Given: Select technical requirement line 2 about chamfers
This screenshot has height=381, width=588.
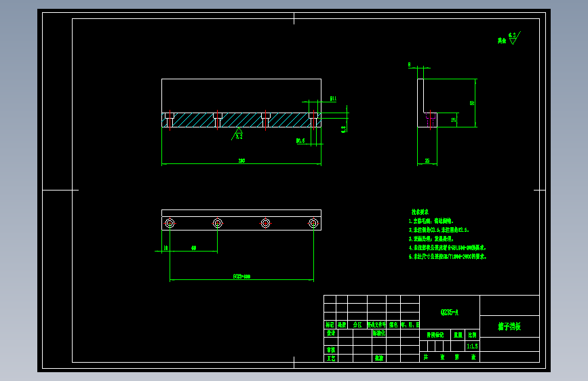Looking at the screenshot, I should click(439, 230).
